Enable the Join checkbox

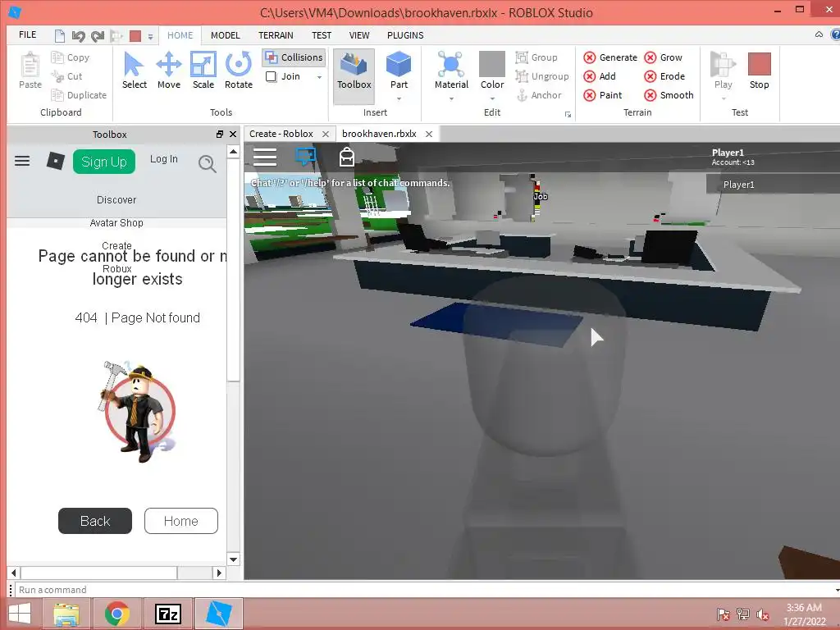[x=271, y=76]
